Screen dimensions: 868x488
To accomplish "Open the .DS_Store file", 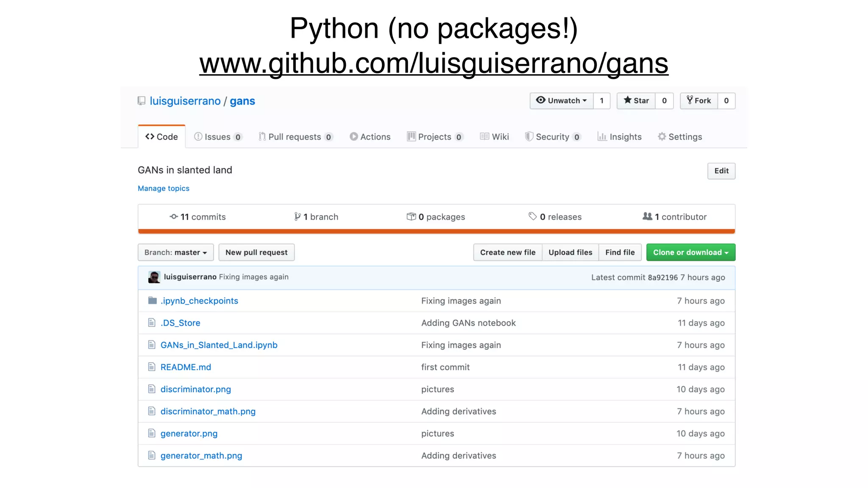I will point(180,323).
